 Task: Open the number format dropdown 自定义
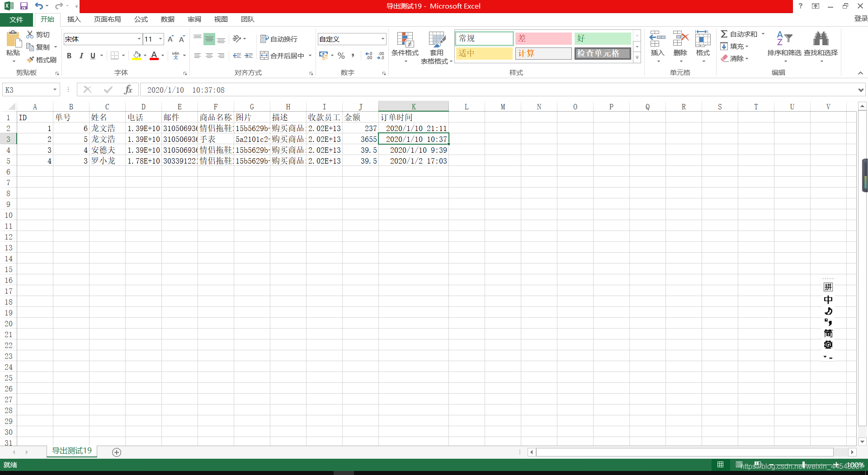(382, 39)
